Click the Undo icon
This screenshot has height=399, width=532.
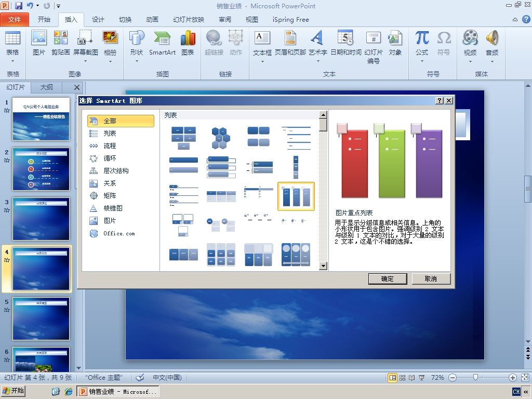[30, 6]
